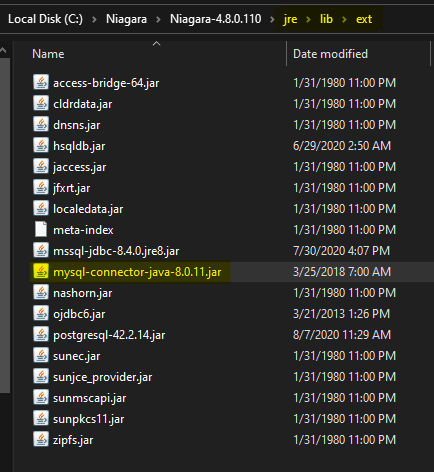
Task: Click the mssql-jdbc-8.4.0.jre8.jar file icon
Action: click(41, 251)
